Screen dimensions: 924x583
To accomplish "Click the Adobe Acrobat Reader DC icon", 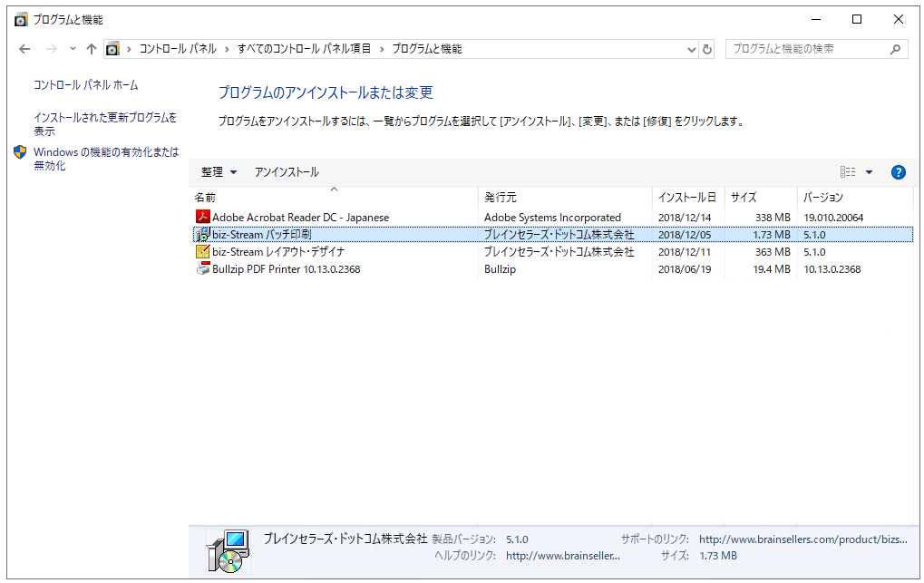I will point(203,217).
